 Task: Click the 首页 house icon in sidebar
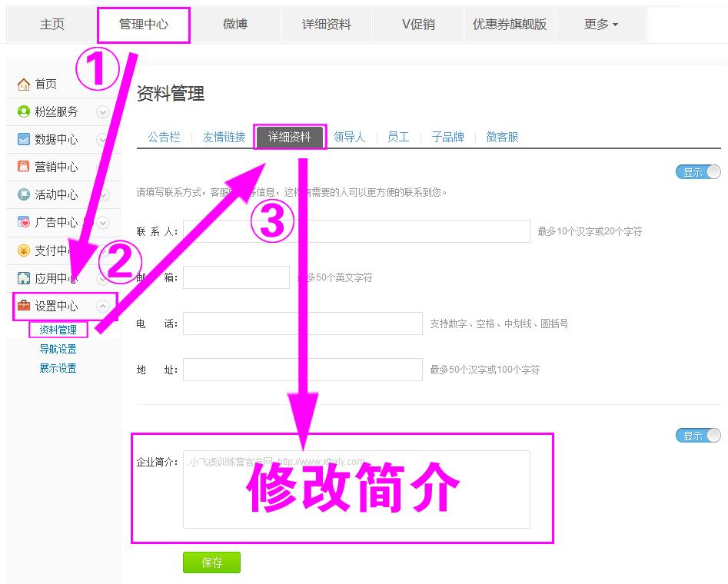(x=24, y=85)
